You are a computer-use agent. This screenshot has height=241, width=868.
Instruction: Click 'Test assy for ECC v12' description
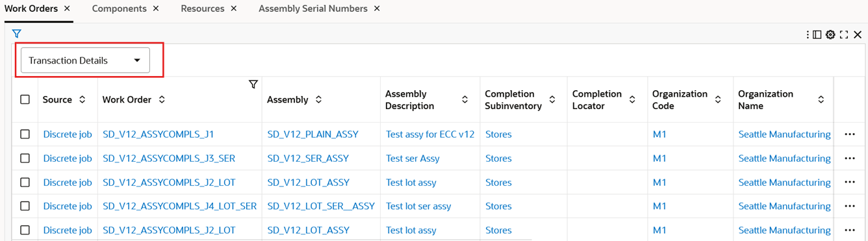[430, 134]
